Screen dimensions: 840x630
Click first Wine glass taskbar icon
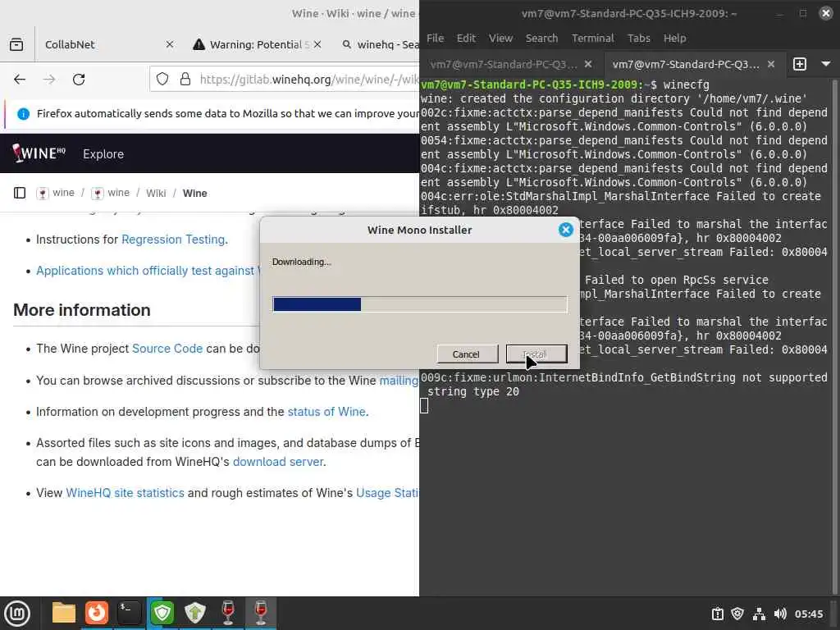228,613
